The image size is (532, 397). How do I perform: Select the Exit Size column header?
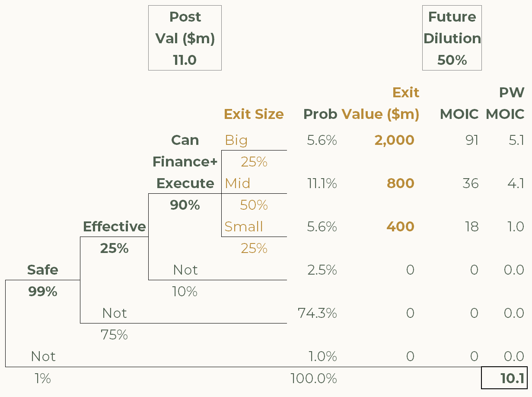[254, 114]
